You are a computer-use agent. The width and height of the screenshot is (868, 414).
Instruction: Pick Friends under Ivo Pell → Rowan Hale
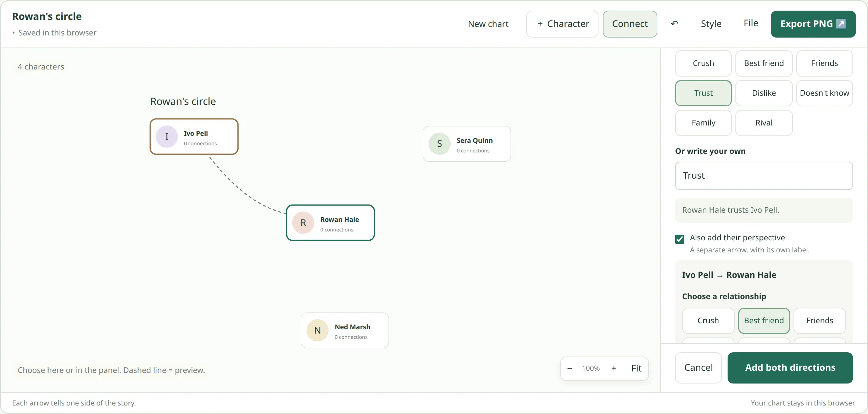pyautogui.click(x=819, y=320)
